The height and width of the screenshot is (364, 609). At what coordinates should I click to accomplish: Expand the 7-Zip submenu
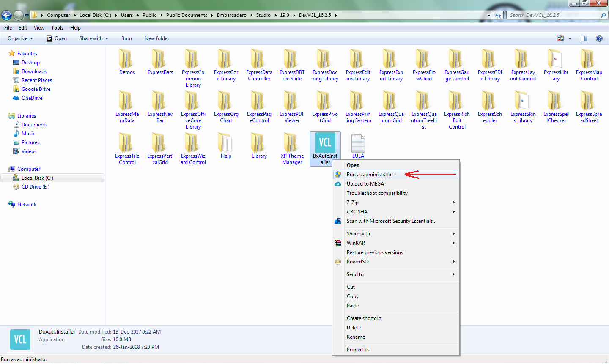point(353,203)
